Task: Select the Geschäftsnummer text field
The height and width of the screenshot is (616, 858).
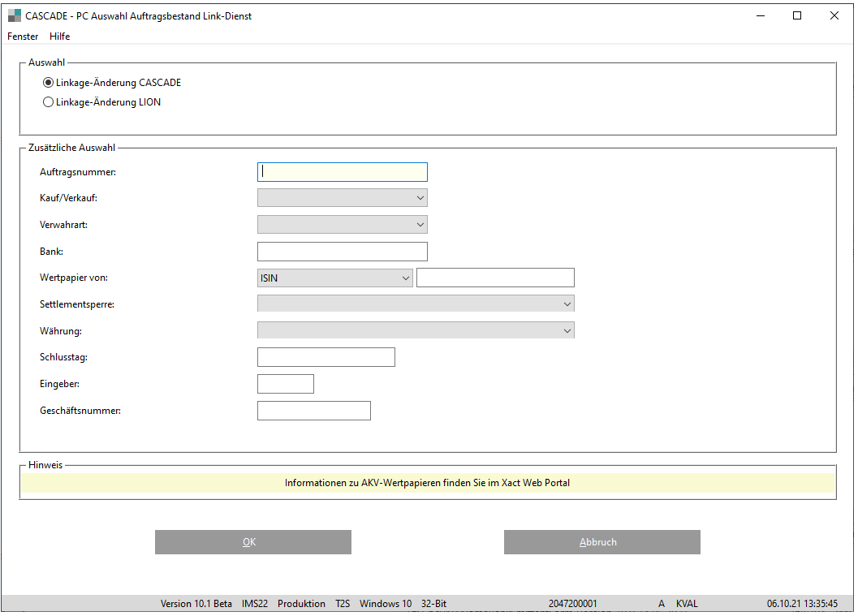Action: pos(313,411)
